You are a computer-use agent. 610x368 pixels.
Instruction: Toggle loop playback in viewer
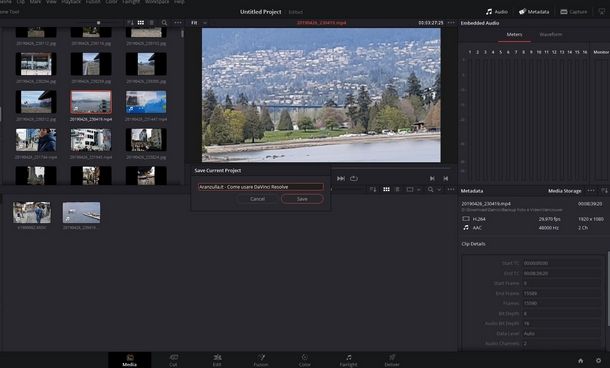tap(354, 179)
